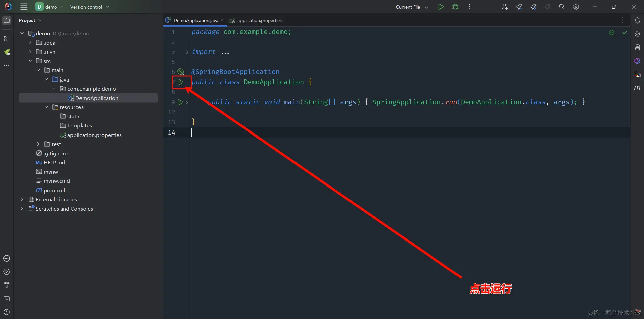644x319 pixels.
Task: Expand External Libraries node
Action: pyautogui.click(x=22, y=199)
